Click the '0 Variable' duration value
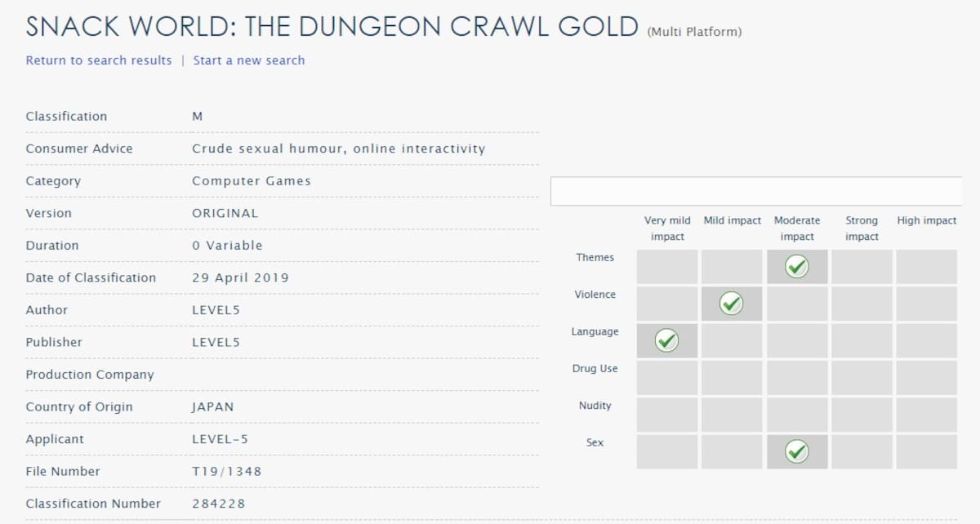The height and width of the screenshot is (524, 980). point(227,246)
